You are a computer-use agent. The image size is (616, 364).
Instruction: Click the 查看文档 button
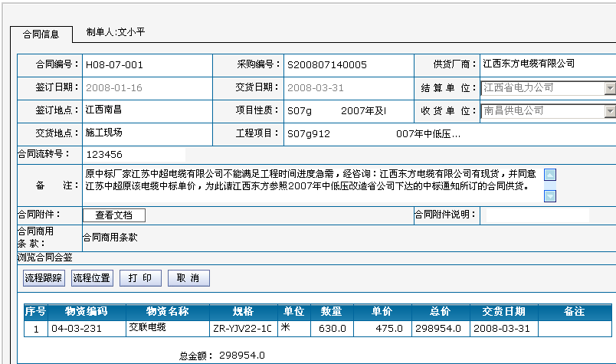coord(113,215)
